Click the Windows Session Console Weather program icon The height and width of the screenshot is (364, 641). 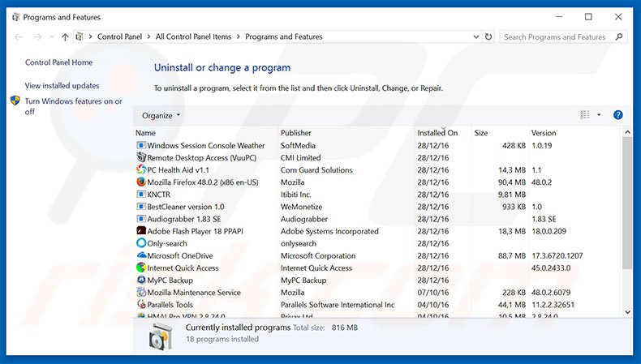coord(141,145)
